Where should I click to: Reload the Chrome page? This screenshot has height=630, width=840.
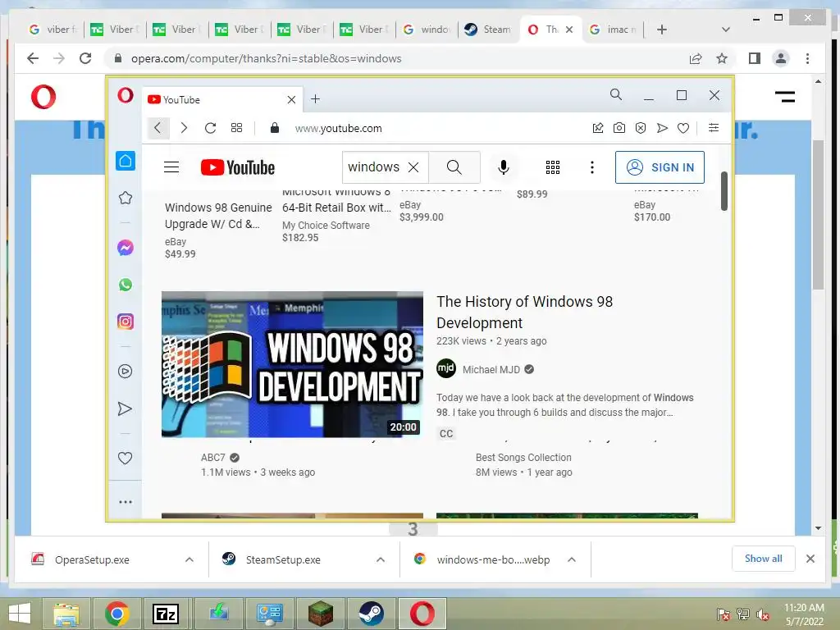85,58
